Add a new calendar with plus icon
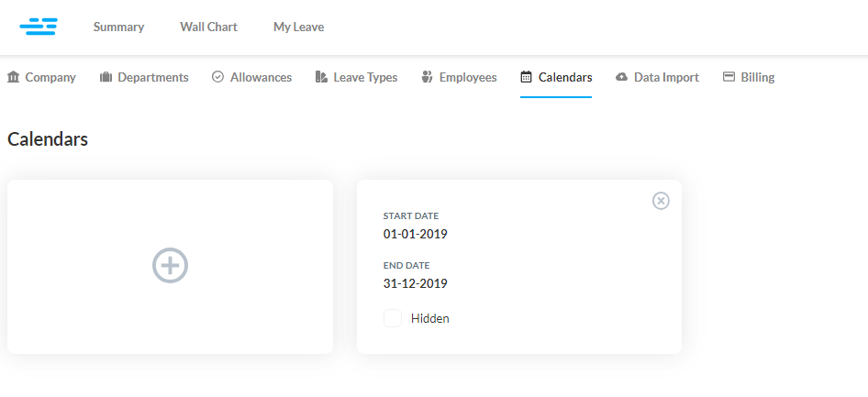Screen dimensions: 868x397 point(170,266)
